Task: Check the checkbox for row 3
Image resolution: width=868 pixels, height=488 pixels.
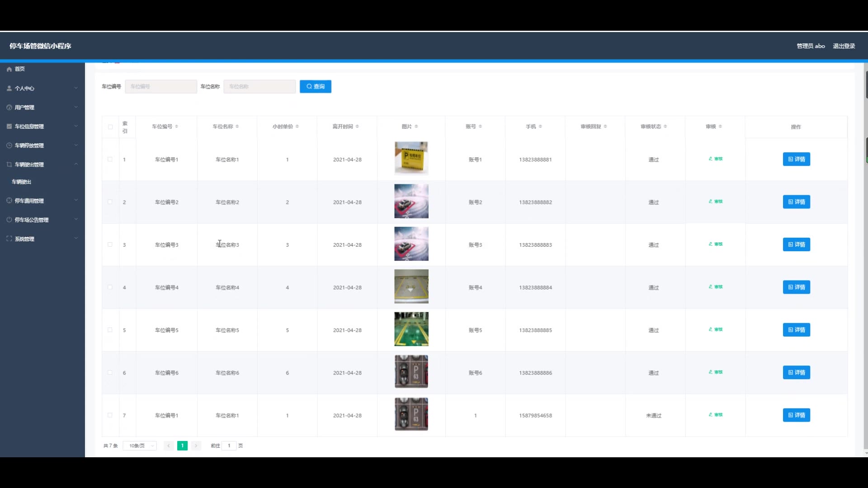Action: (x=110, y=244)
